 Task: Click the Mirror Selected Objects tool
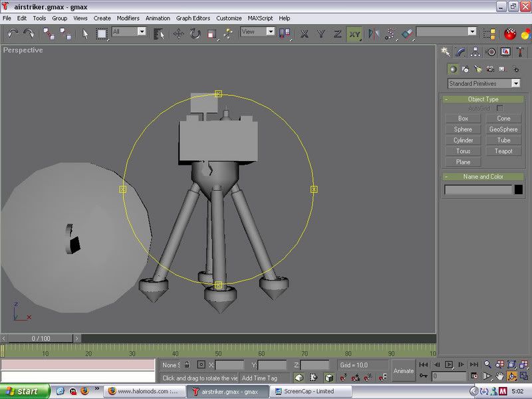coord(374,34)
